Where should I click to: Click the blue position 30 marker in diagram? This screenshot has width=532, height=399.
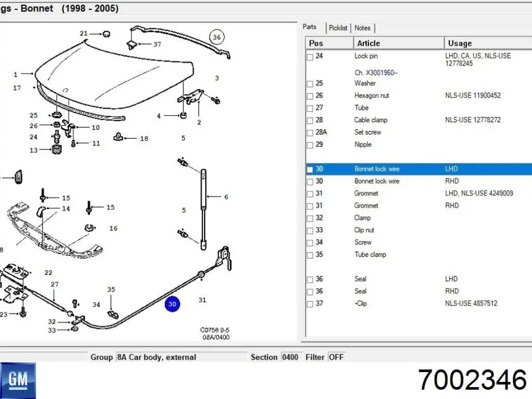[172, 303]
